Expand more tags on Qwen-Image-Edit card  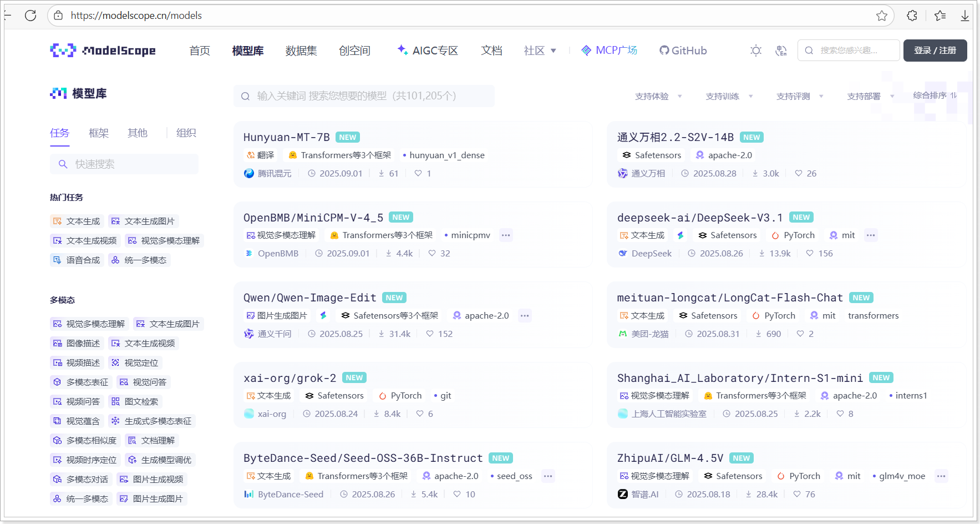coord(525,316)
